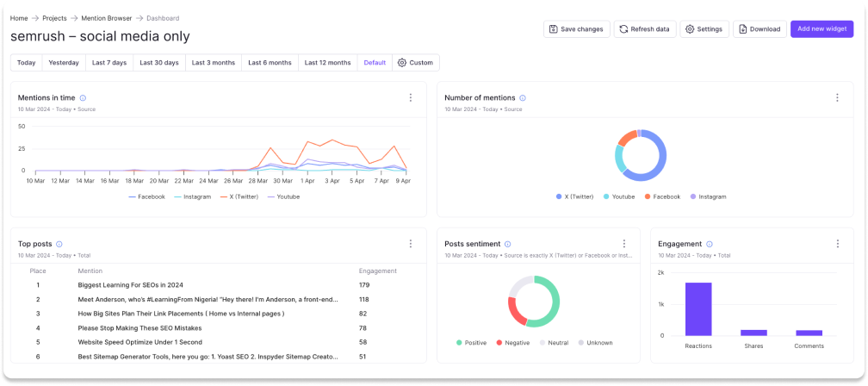Open the Mentions in time widget options menu
Viewport: 868px width, 386px height.
(410, 98)
